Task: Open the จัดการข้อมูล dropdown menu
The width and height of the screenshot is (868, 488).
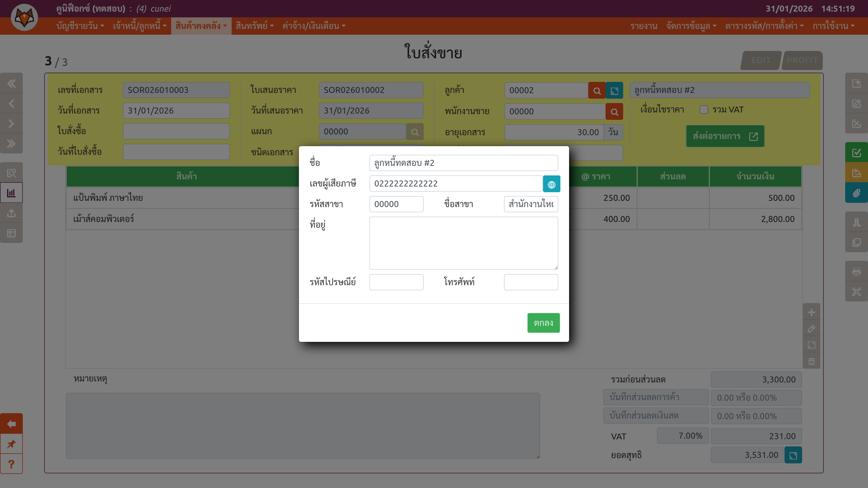Action: pyautogui.click(x=691, y=26)
